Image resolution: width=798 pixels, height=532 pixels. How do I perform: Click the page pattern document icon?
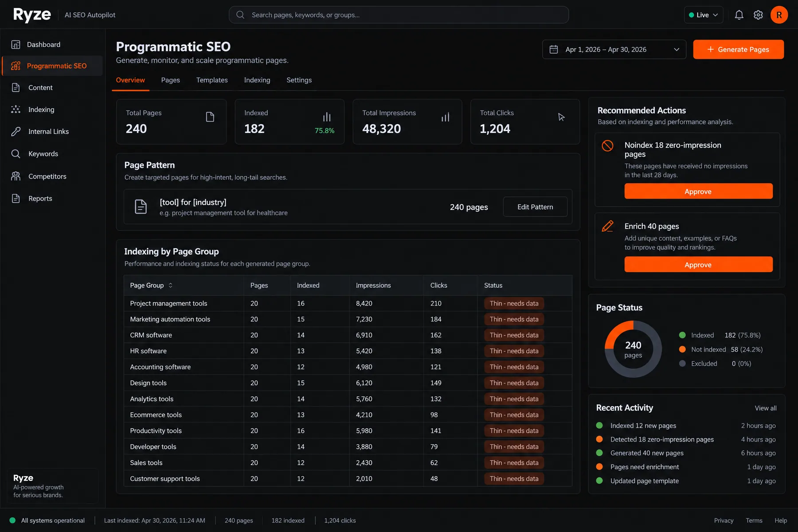coord(141,207)
